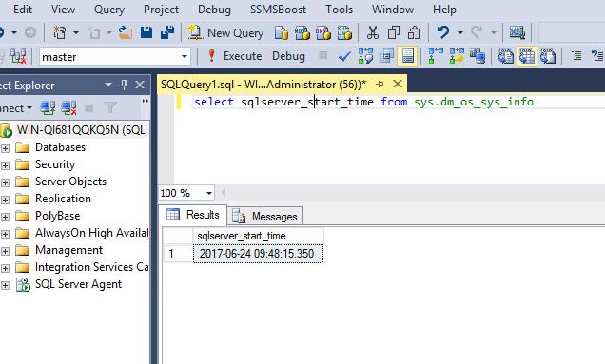
Task: Select Results to Grid mode
Action: click(x=527, y=56)
